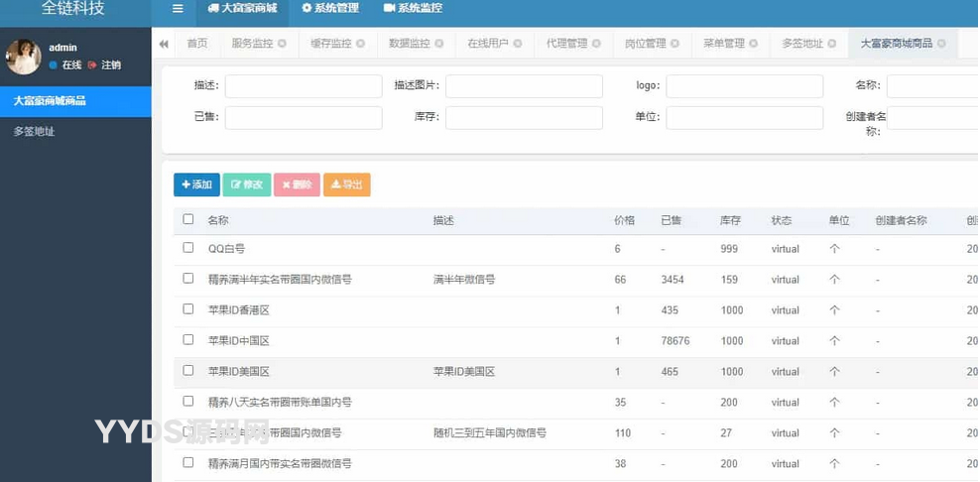The width and height of the screenshot is (980, 482).
Task: Click the hamburger sidebar toggle icon
Action: click(x=178, y=9)
